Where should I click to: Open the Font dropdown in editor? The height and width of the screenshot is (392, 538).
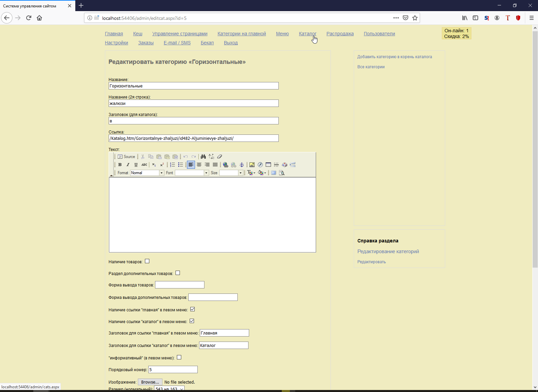[192, 173]
